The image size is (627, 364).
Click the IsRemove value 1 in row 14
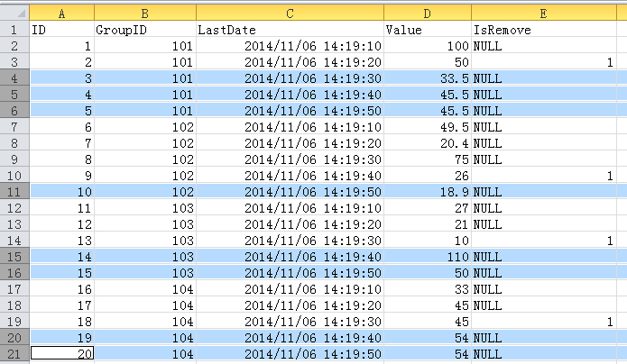[544, 241]
